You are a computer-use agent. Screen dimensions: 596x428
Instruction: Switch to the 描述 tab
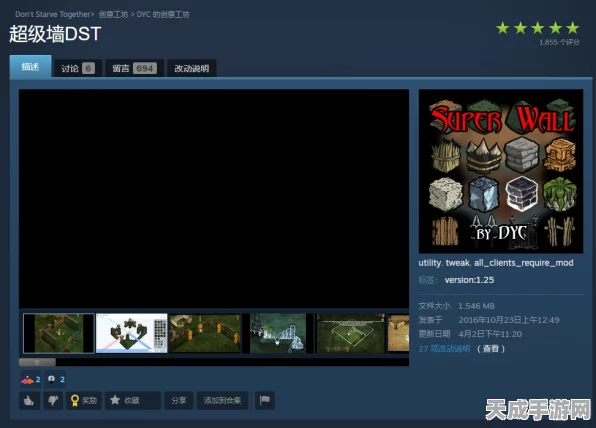pos(30,67)
